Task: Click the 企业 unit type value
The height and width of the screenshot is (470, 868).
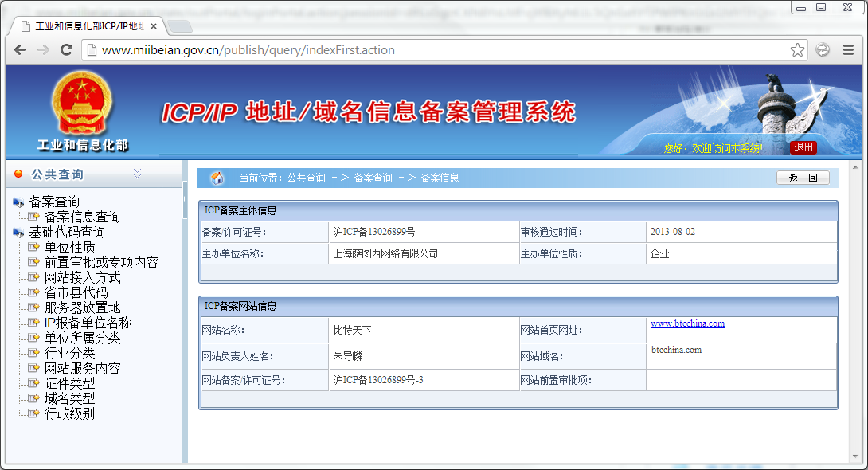Action: pos(660,253)
